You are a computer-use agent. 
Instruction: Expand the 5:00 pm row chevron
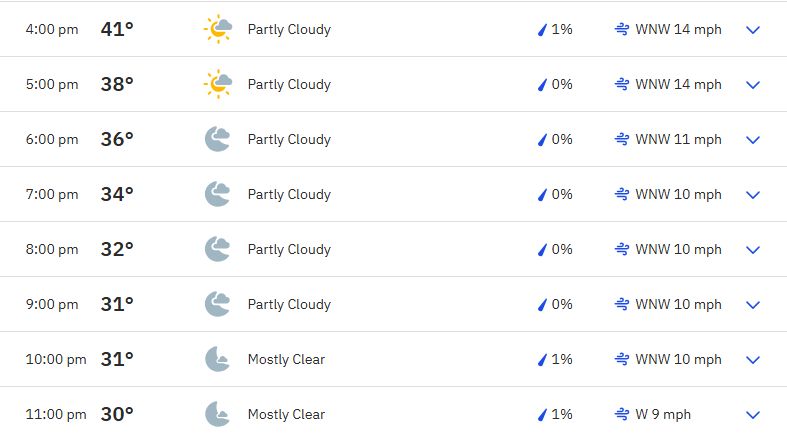(x=753, y=85)
